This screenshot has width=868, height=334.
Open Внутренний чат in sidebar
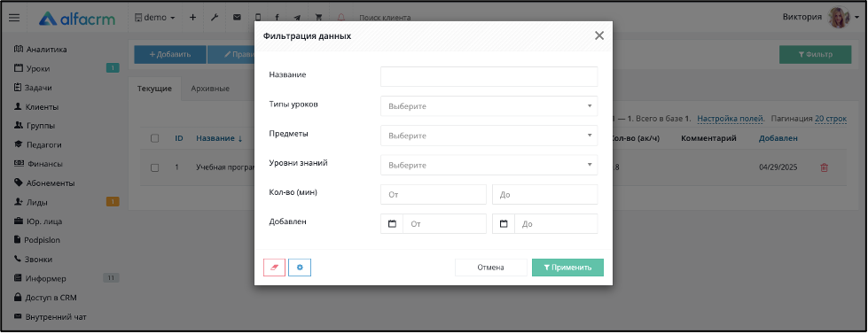coord(50,317)
